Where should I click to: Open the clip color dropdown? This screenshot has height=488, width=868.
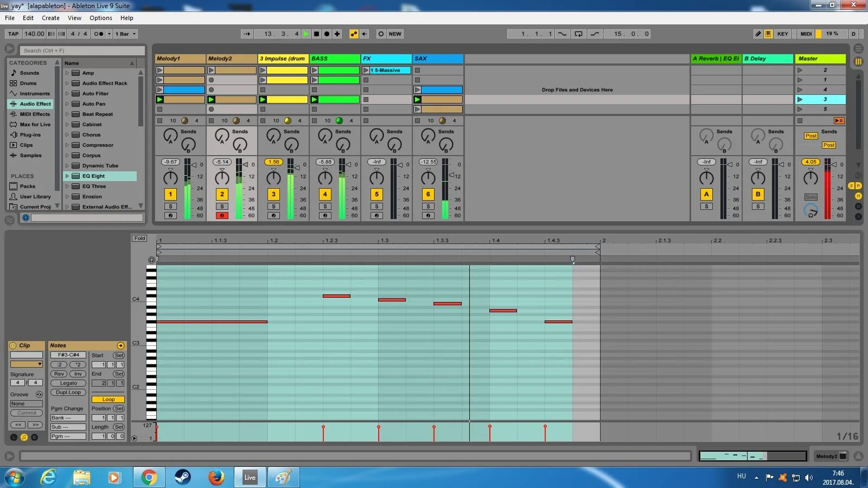click(x=27, y=364)
